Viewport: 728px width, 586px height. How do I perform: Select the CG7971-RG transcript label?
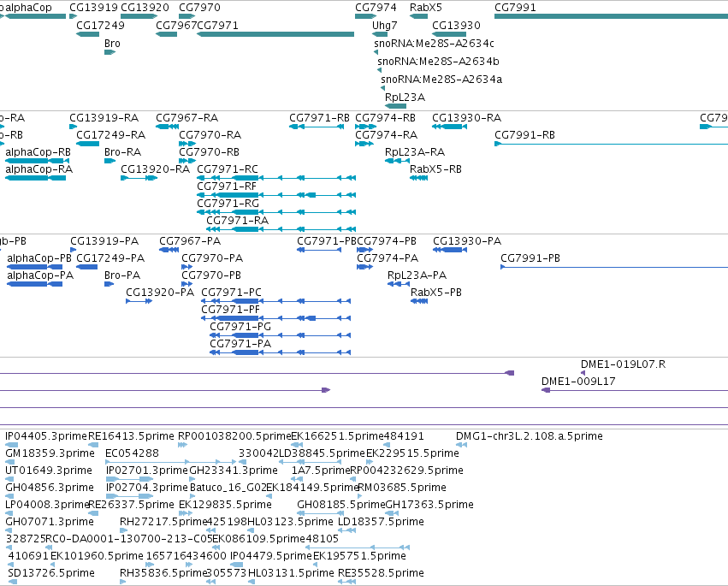pos(228,204)
